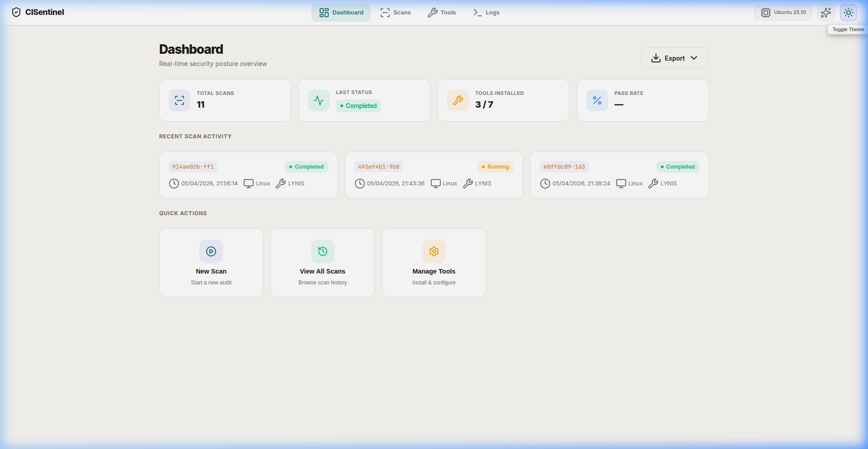Start a new audit via New Scan label
The image size is (868, 449).
(211, 271)
